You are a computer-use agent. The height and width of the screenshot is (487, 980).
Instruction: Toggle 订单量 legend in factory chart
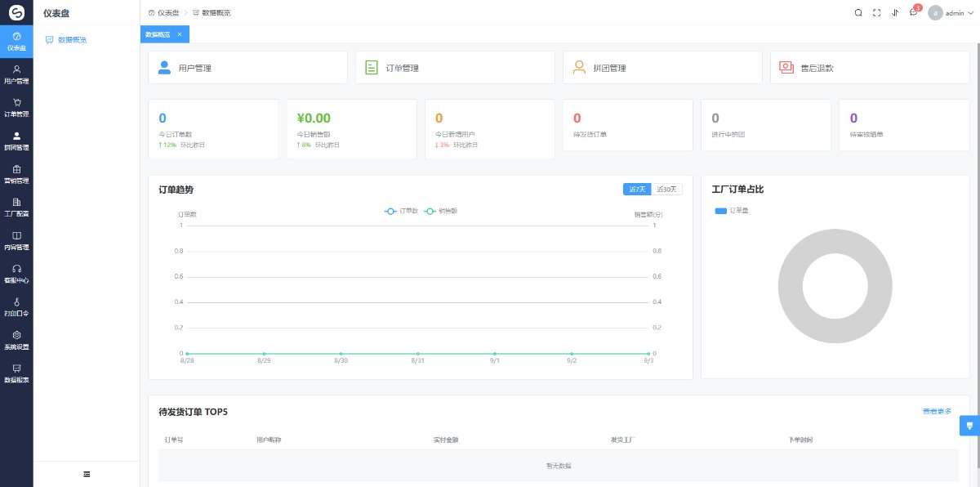tap(732, 211)
